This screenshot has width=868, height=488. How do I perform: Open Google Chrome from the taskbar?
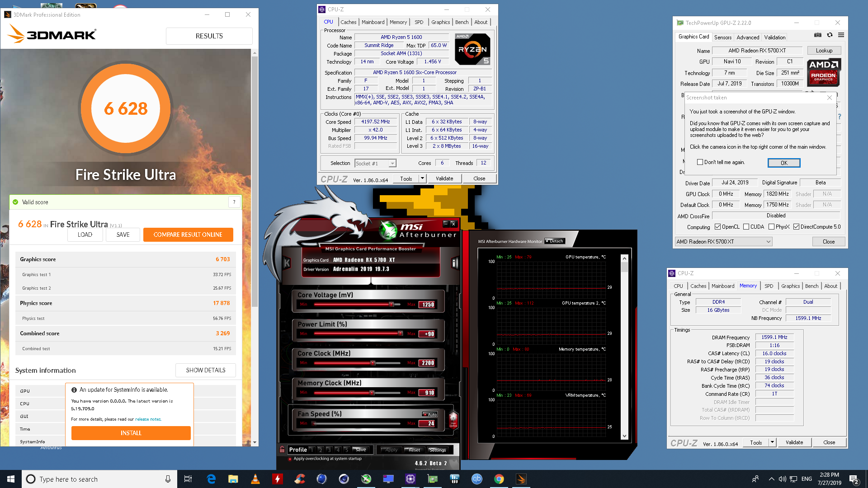tap(499, 479)
